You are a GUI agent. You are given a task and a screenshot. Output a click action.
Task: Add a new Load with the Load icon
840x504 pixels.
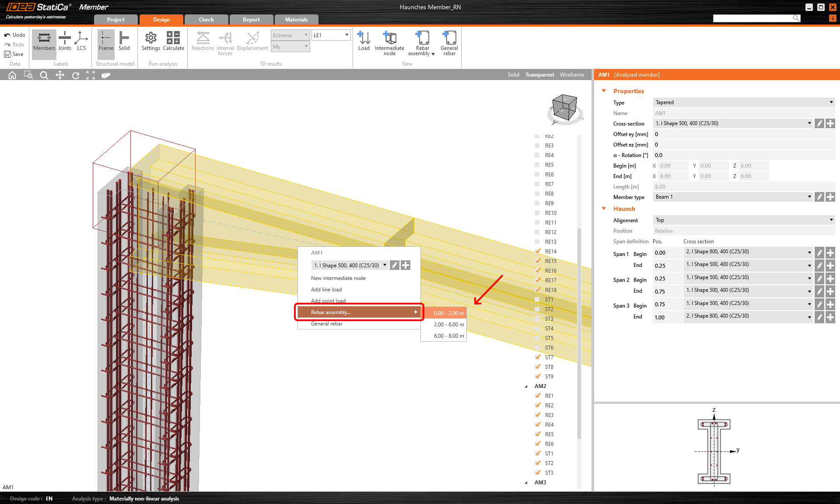(364, 42)
